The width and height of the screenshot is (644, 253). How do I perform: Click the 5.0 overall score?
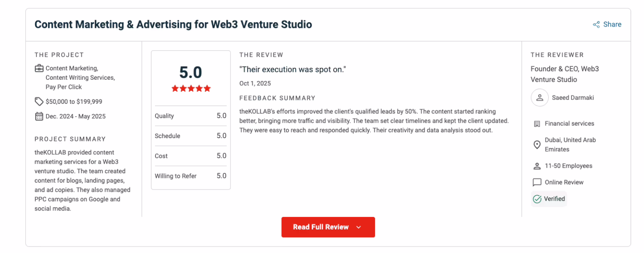tap(191, 72)
